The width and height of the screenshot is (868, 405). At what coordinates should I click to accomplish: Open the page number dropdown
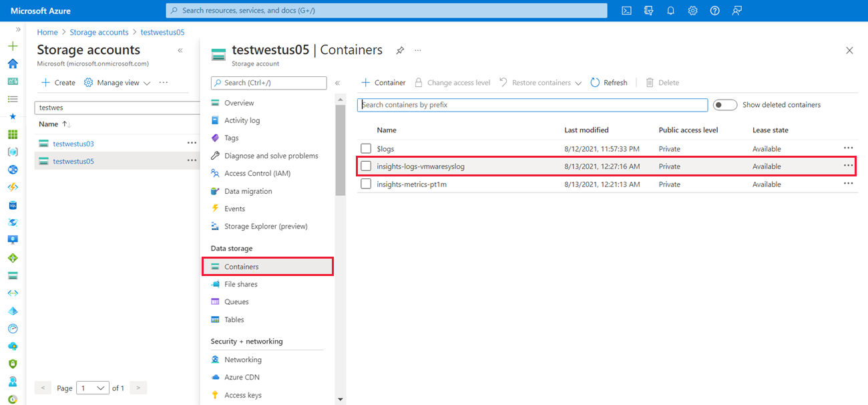tap(93, 388)
